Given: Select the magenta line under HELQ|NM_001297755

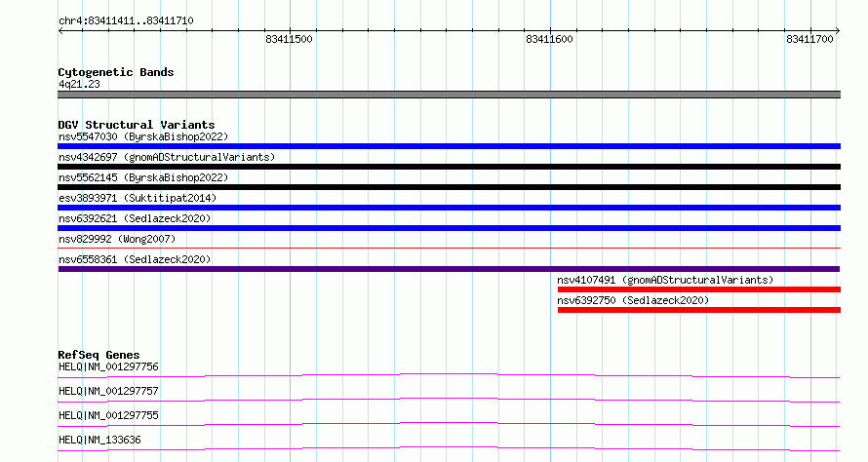Looking at the screenshot, I should pos(449,424).
